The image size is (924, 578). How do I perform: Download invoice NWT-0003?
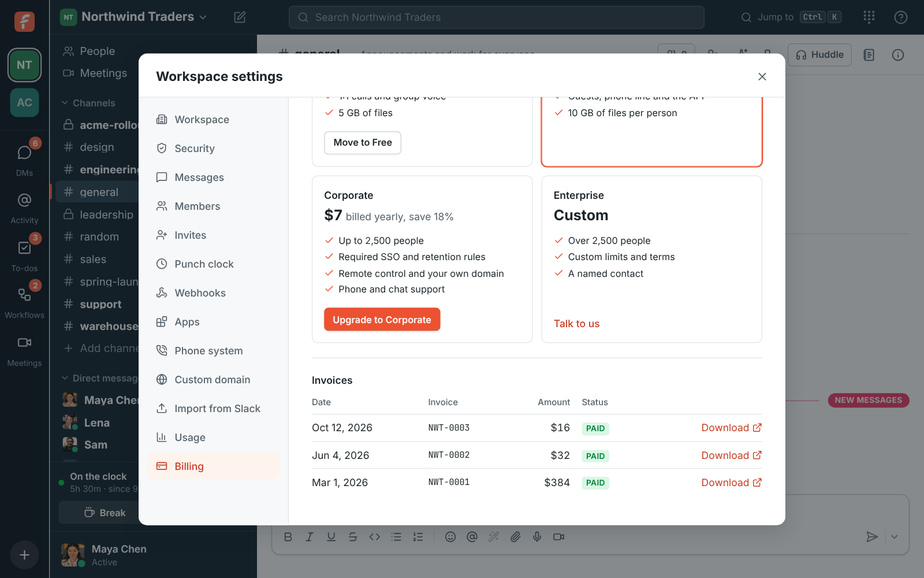[731, 428]
